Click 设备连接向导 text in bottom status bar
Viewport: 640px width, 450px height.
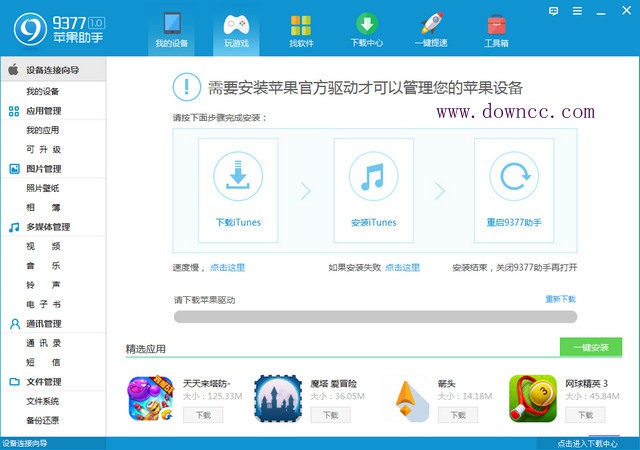[x=24, y=443]
